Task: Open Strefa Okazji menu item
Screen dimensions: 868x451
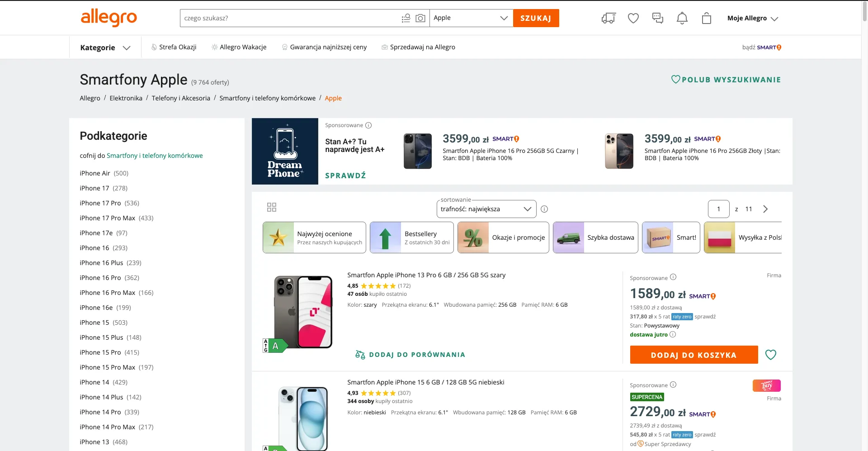Action: coord(174,47)
